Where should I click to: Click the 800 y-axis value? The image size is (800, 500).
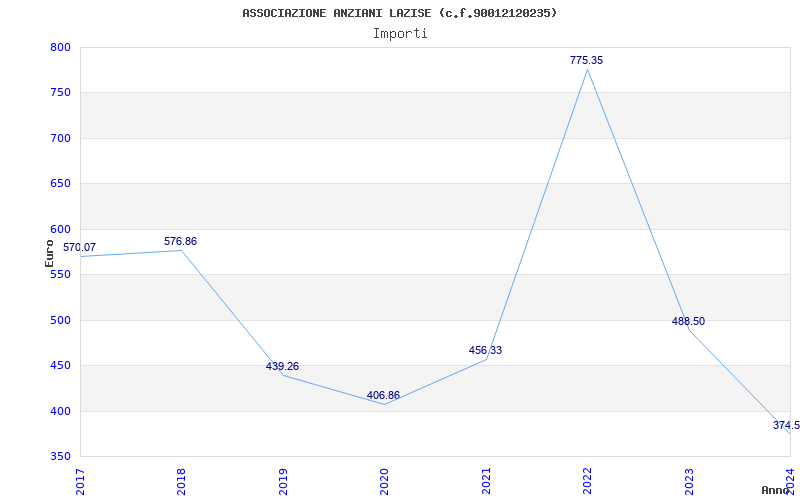click(x=60, y=47)
